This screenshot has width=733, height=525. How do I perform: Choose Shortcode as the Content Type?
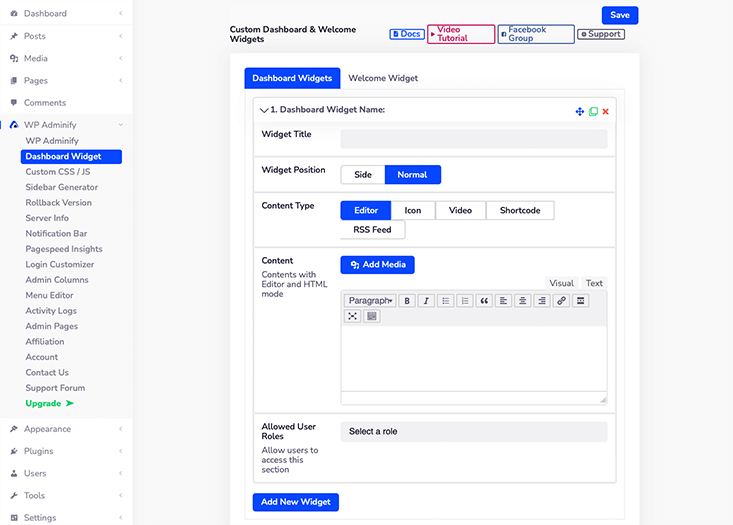coord(520,211)
